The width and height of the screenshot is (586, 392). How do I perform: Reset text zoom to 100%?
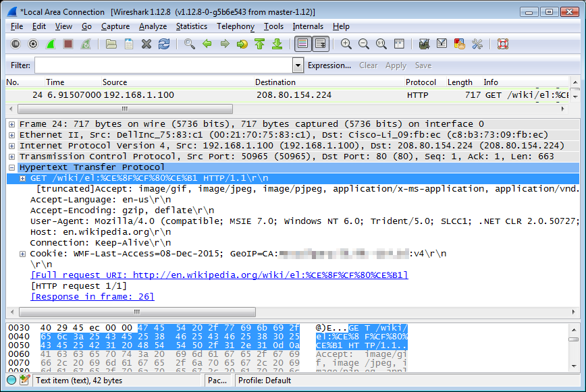coord(381,44)
